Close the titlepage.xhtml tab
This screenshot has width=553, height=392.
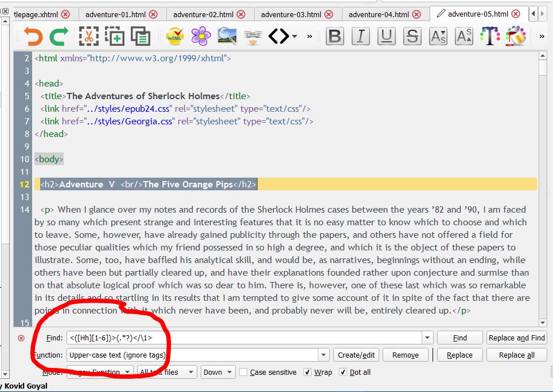[65, 14]
